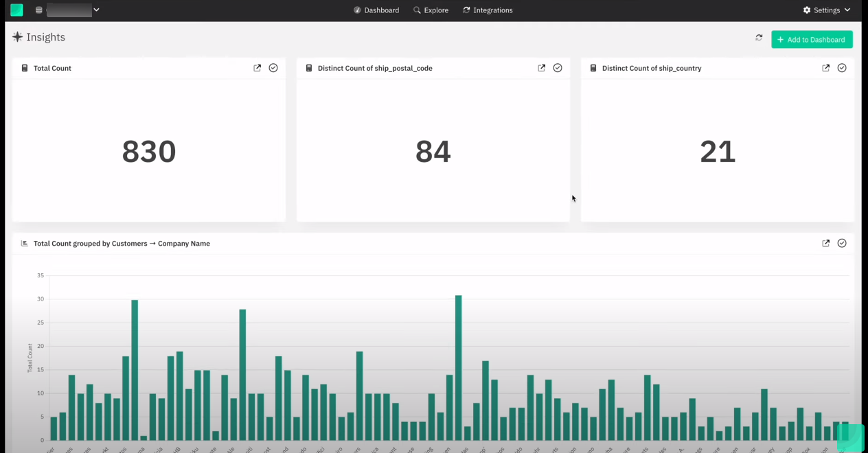This screenshot has width=868, height=453.
Task: Open the Total Count card in new view
Action: 257,68
